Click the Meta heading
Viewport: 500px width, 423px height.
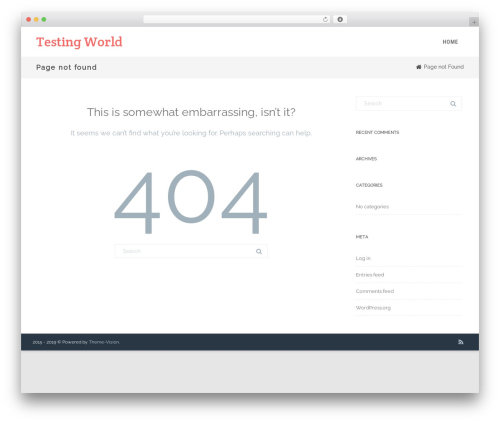pos(362,237)
